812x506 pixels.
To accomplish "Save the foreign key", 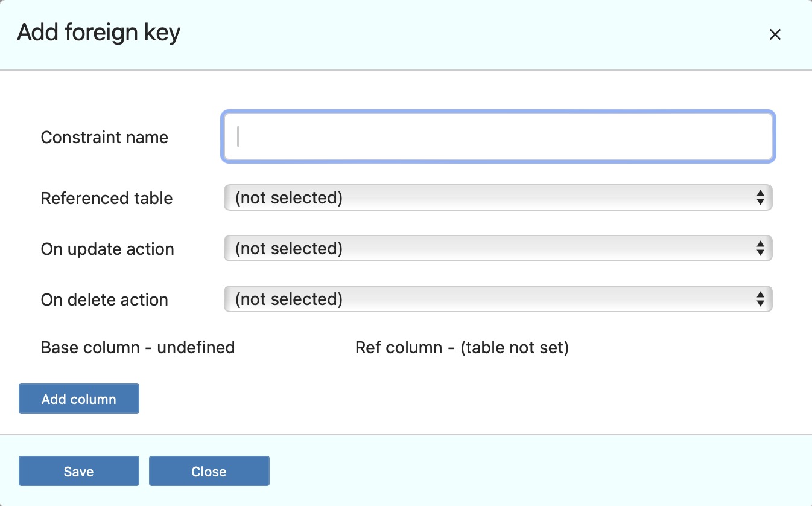I will 79,472.
